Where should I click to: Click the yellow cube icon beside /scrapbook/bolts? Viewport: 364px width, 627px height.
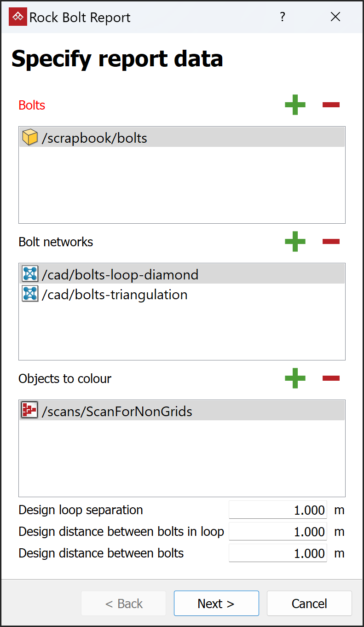point(30,138)
